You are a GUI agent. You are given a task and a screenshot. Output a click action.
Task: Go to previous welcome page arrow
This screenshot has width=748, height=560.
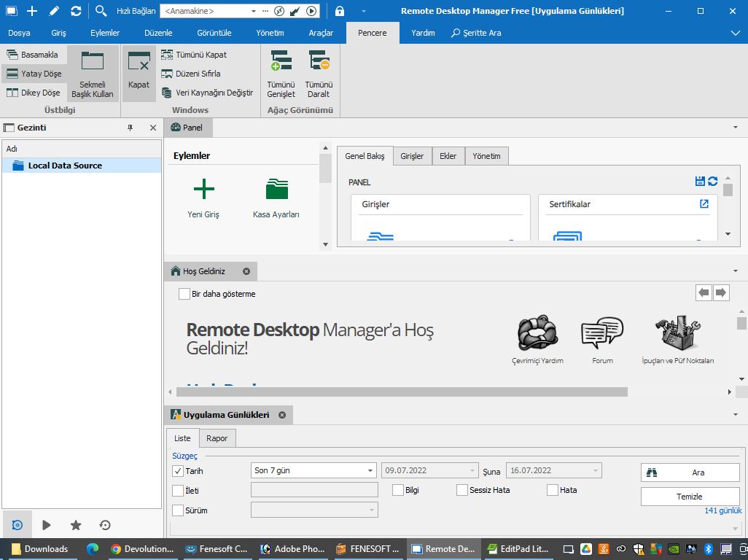click(x=704, y=292)
